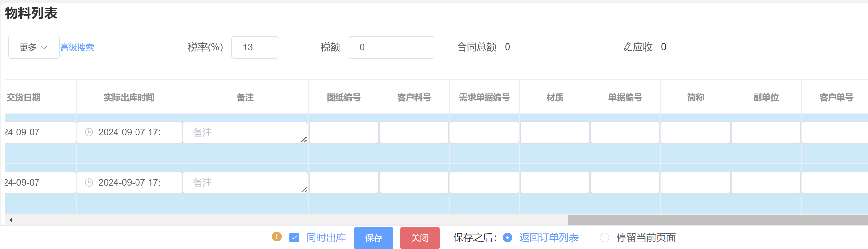The image size is (868, 249).
Task: Click the 材质 column header
Action: click(555, 97)
